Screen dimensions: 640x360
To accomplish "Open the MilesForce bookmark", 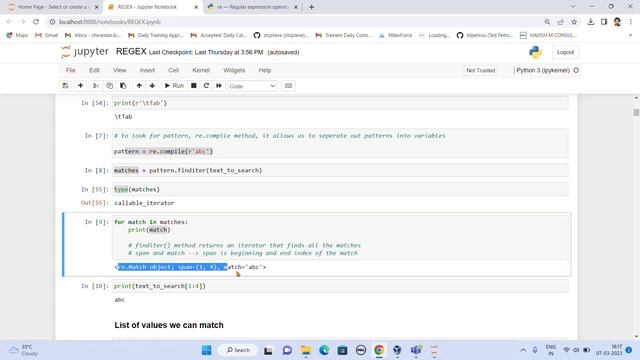I will pos(395,36).
